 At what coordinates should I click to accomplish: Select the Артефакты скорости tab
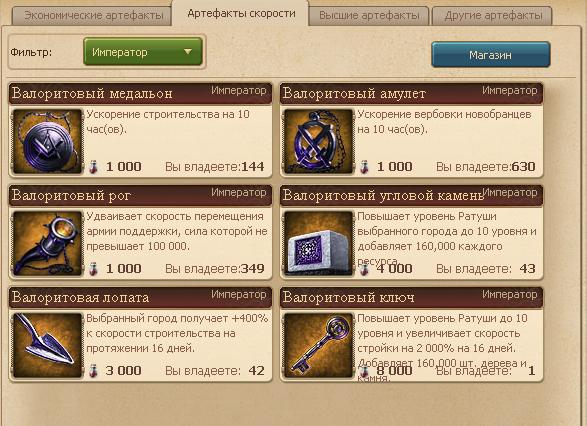point(241,13)
